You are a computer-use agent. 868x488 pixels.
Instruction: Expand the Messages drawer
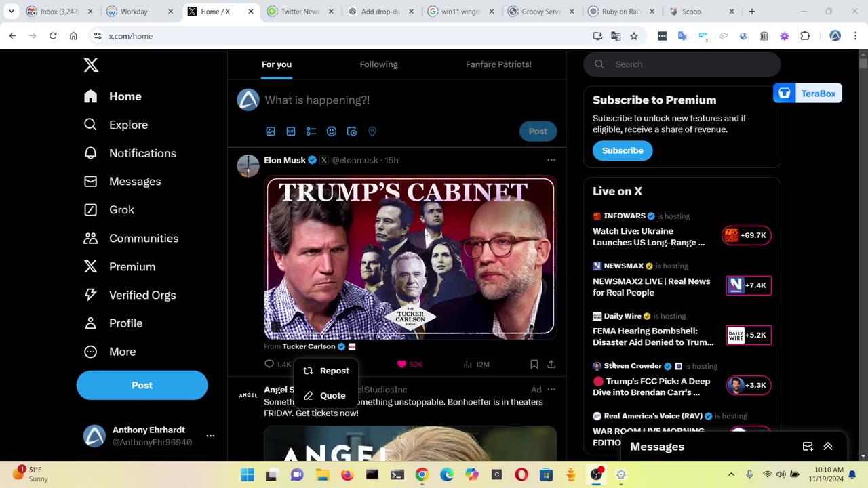point(828,447)
